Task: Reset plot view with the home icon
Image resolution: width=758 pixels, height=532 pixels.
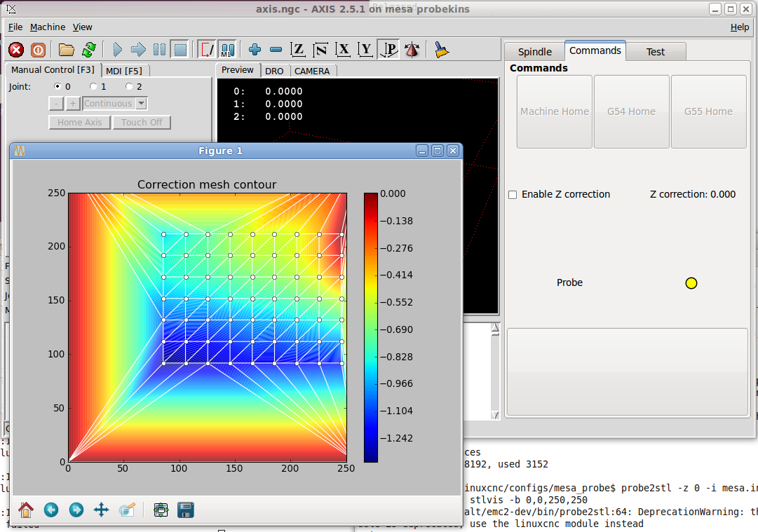Action: point(26,510)
